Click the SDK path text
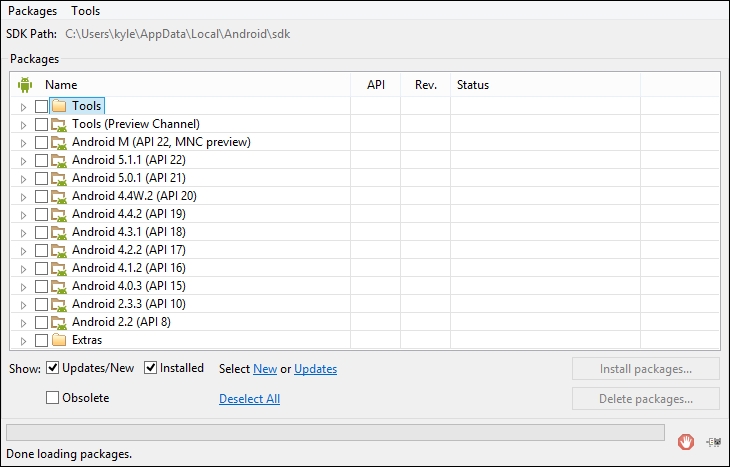 coord(177,34)
